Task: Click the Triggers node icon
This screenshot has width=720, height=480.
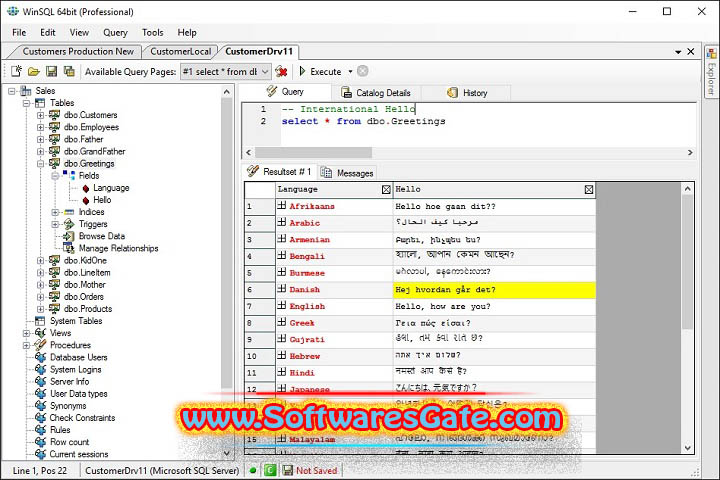Action: 69,224
